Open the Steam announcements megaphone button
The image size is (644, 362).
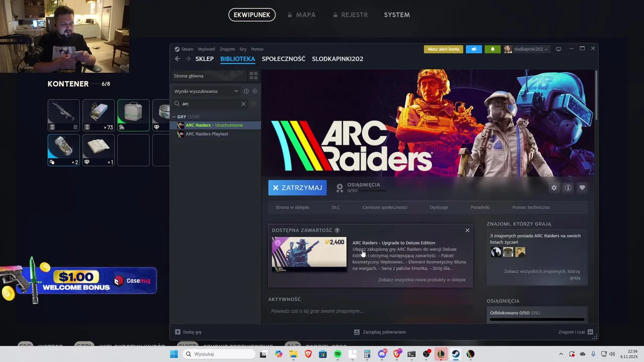click(x=473, y=49)
